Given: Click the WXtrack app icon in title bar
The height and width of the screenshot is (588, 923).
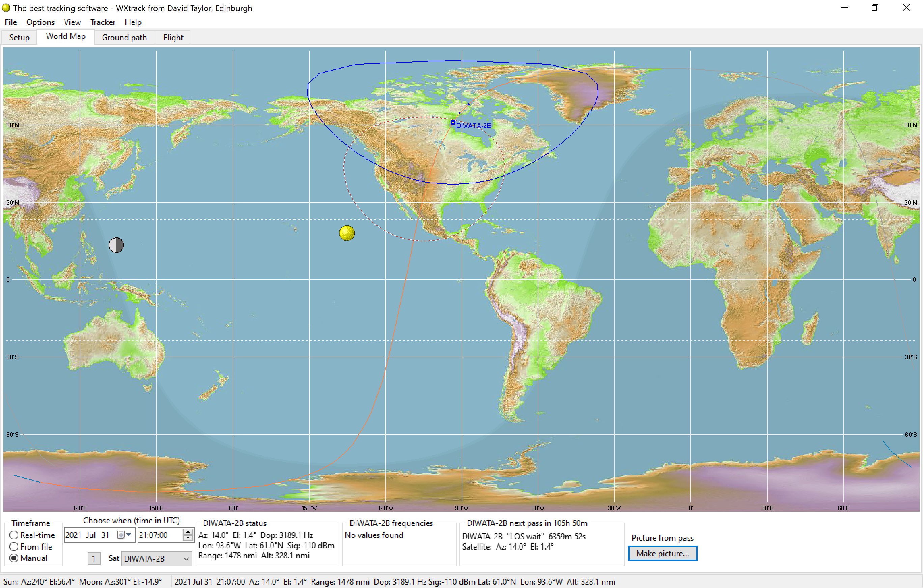Looking at the screenshot, I should point(6,8).
